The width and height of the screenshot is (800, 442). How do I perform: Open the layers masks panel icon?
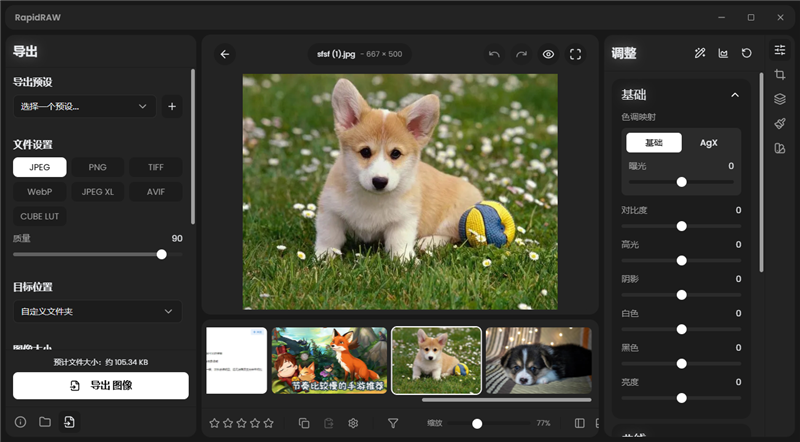click(780, 99)
